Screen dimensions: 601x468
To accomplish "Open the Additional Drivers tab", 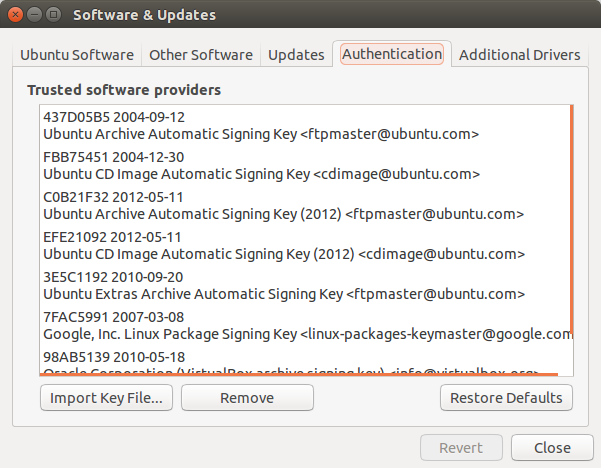I will [519, 55].
